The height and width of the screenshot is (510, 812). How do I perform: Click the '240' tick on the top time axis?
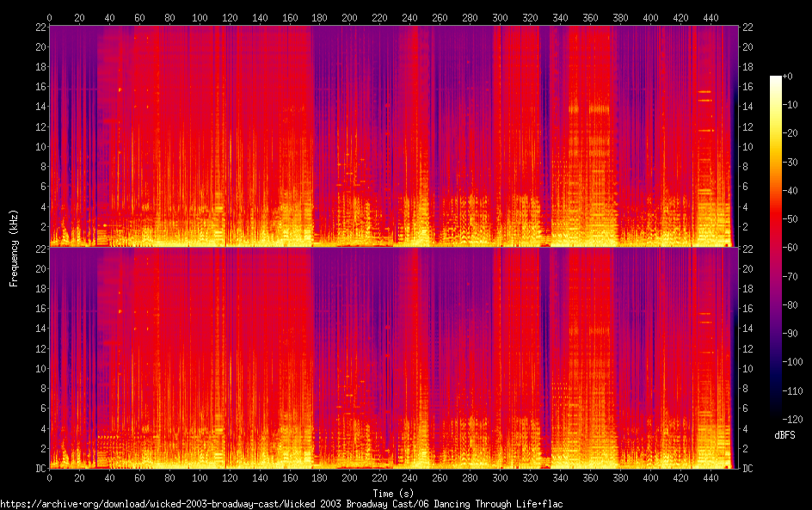409,17
